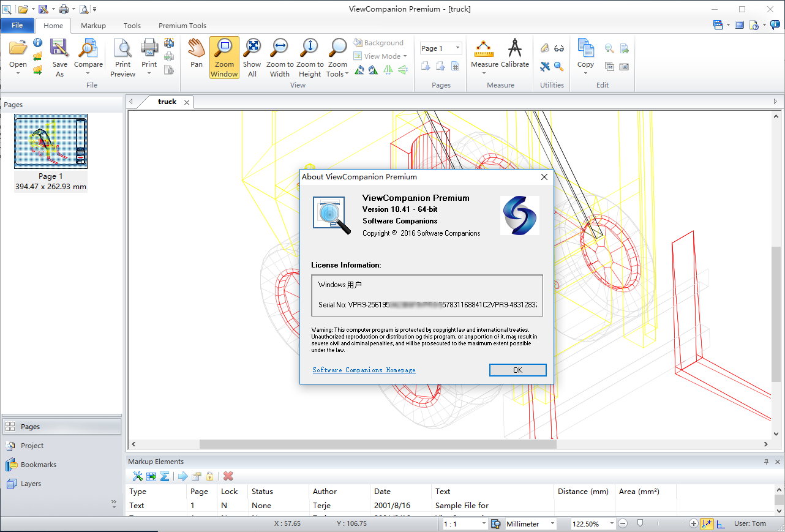785x532 pixels.
Task: Click the magnifier search icon in Utilities
Action: click(559, 66)
